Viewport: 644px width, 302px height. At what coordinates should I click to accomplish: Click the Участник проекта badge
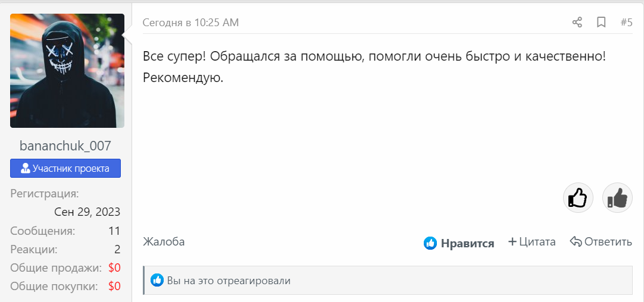[65, 168]
